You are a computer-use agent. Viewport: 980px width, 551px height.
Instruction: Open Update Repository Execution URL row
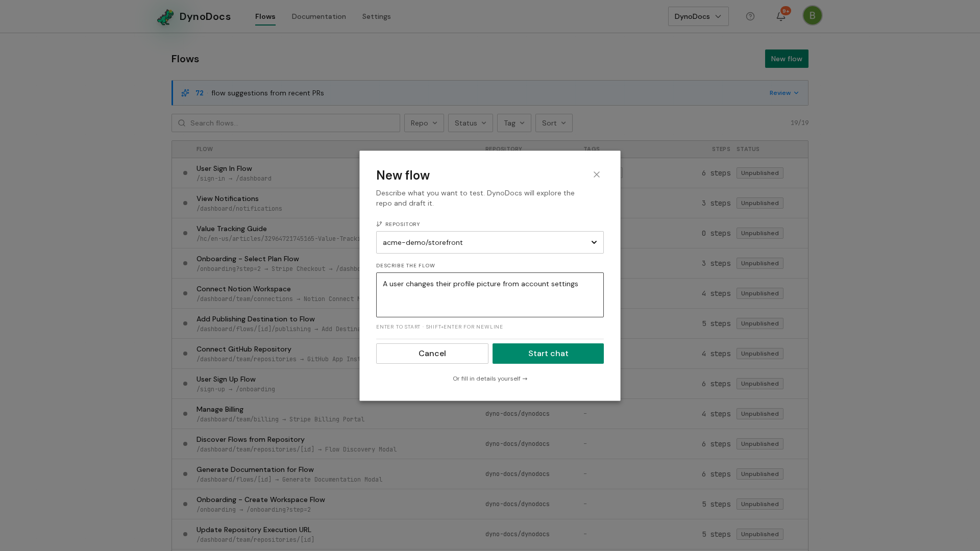tap(489, 534)
